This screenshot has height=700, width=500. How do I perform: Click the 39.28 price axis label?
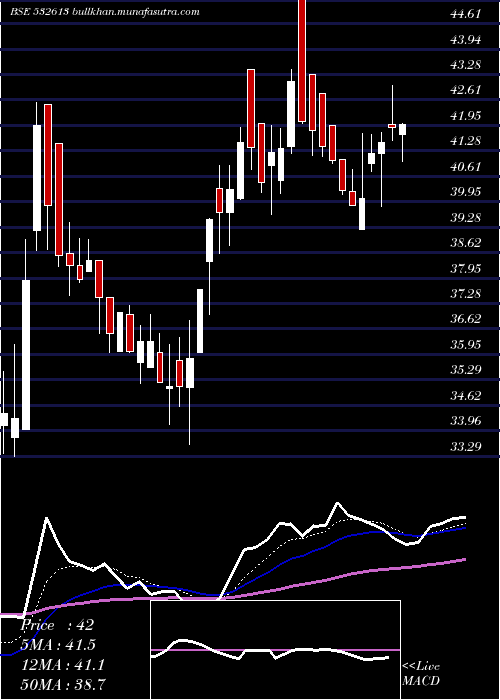click(x=466, y=217)
